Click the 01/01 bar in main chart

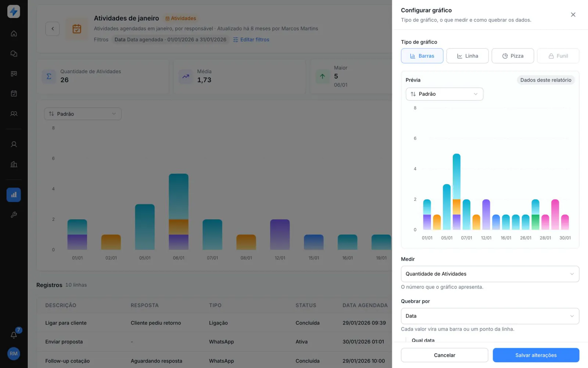pos(77,235)
